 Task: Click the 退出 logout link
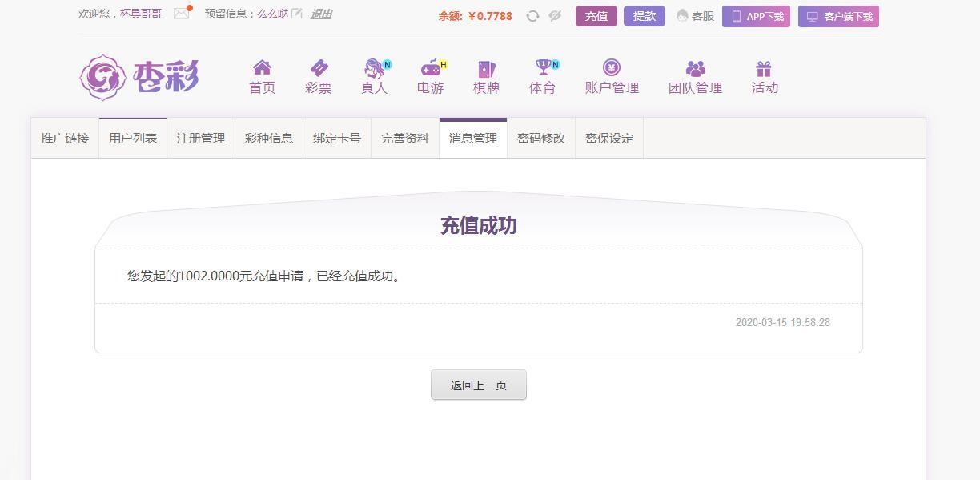tap(321, 14)
